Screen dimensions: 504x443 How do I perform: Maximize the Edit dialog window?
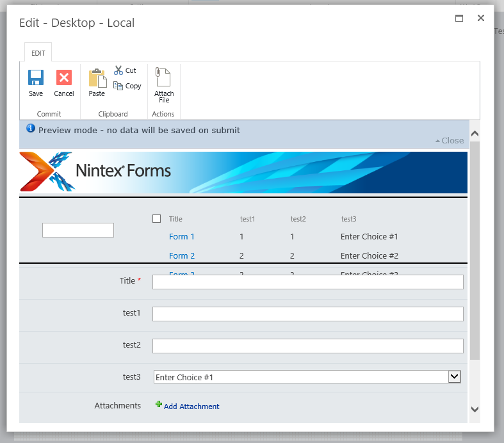459,18
